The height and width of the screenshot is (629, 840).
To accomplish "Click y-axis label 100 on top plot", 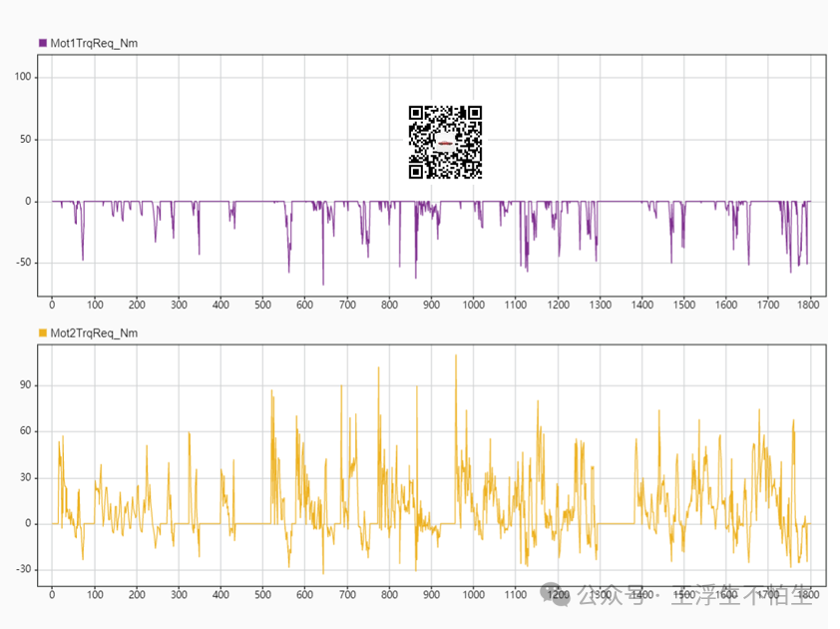I will point(23,77).
